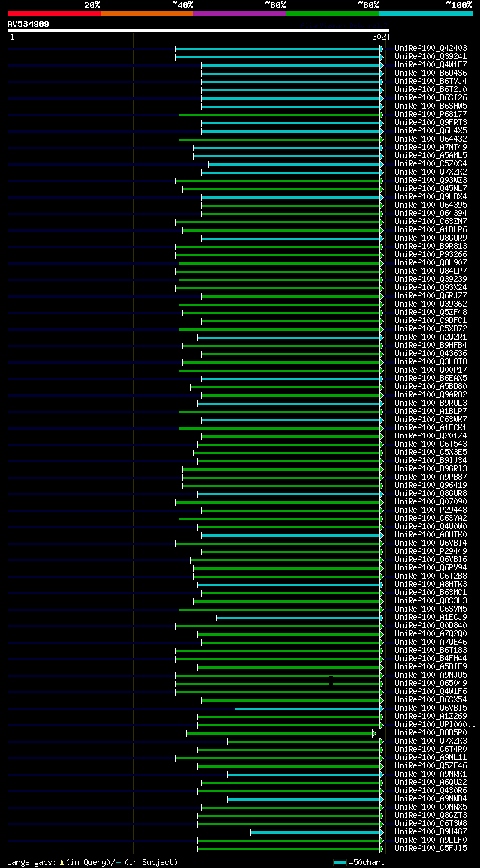Click the UniRef100_C9DFC1 label
480x868 pixels.
[430, 321]
